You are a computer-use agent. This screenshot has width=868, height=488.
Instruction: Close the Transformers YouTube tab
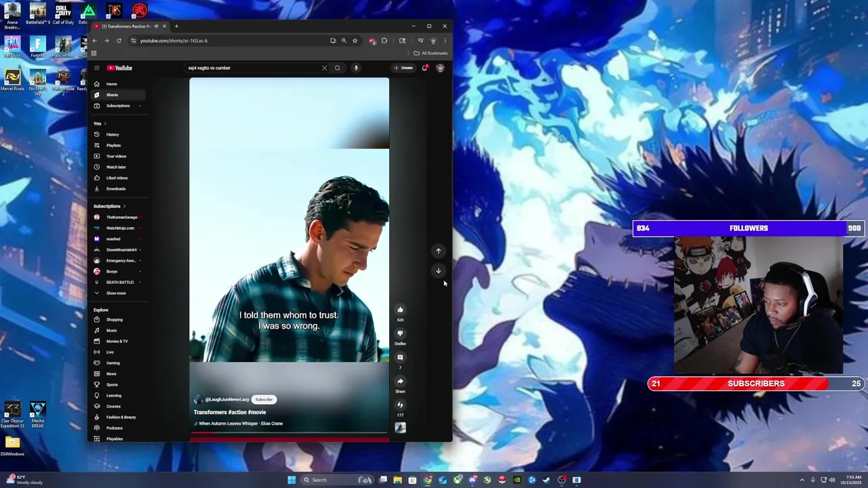click(164, 26)
